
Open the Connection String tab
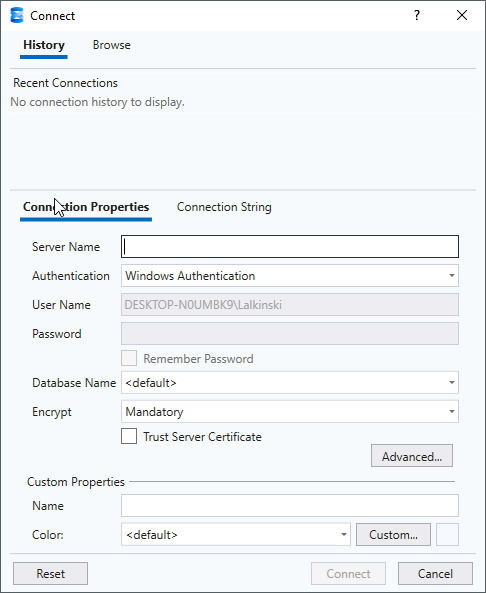click(x=224, y=207)
